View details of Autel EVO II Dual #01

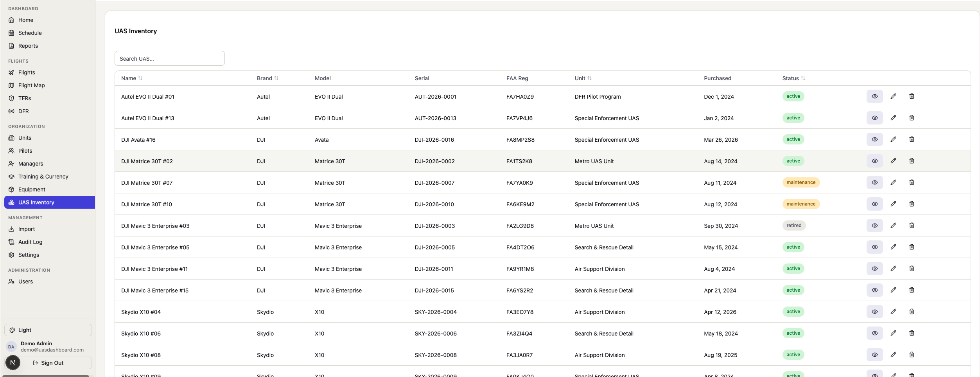(x=874, y=96)
